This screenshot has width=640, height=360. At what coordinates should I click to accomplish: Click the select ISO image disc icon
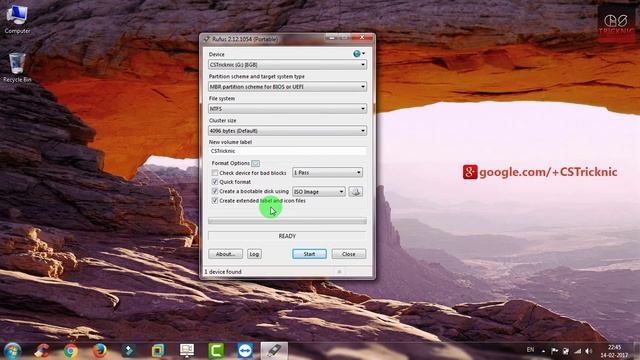tap(356, 191)
